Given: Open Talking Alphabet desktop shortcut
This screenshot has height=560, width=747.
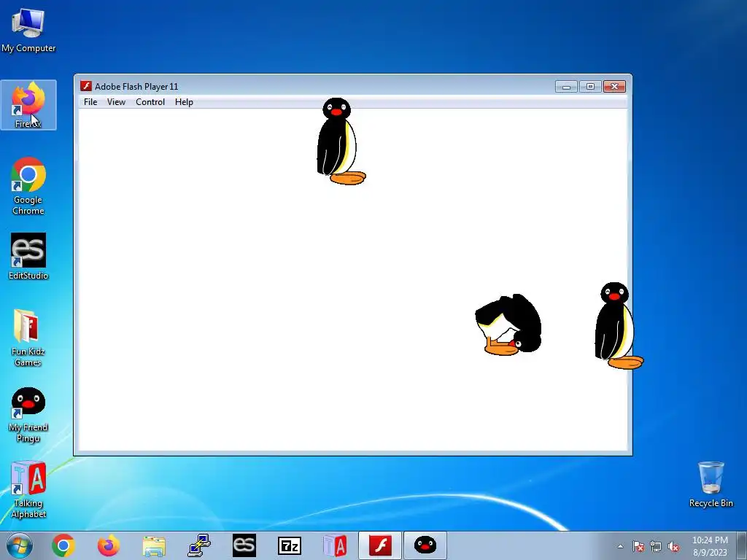Looking at the screenshot, I should [28, 489].
